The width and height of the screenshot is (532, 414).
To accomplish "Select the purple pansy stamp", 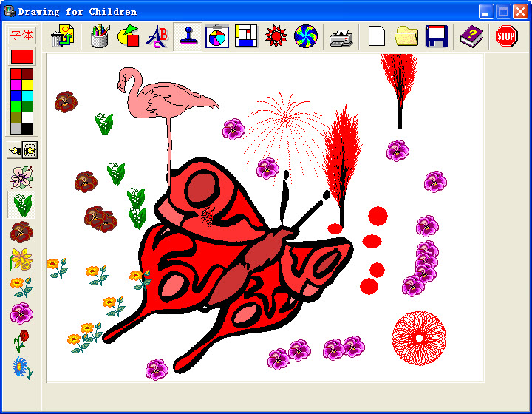I will coord(21,313).
